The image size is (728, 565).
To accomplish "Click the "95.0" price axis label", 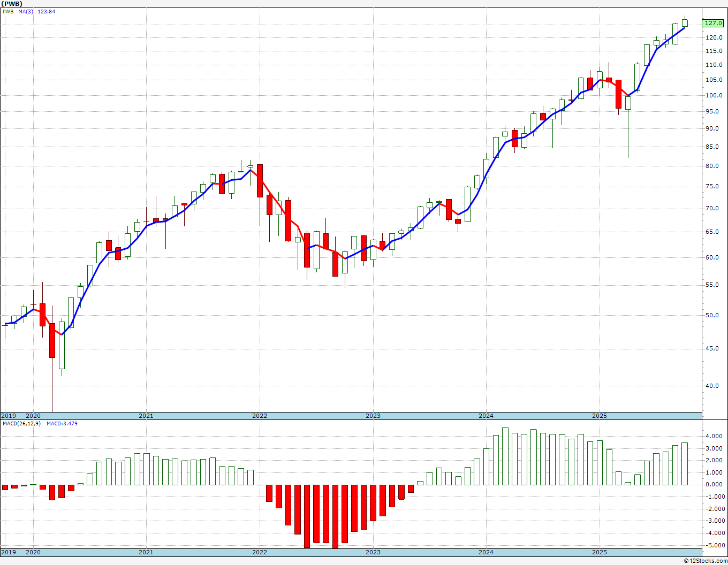I will click(712, 111).
